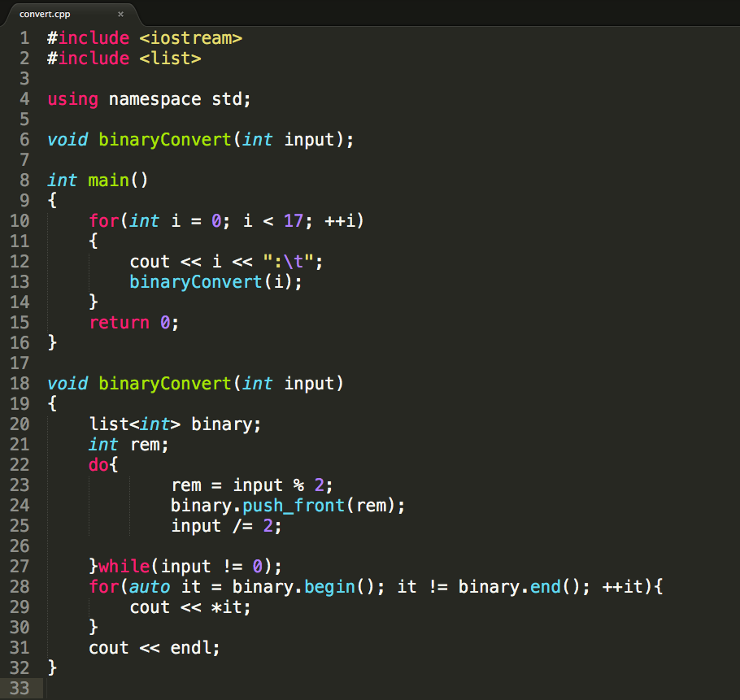Click 'main' function name on line 8

[108, 180]
